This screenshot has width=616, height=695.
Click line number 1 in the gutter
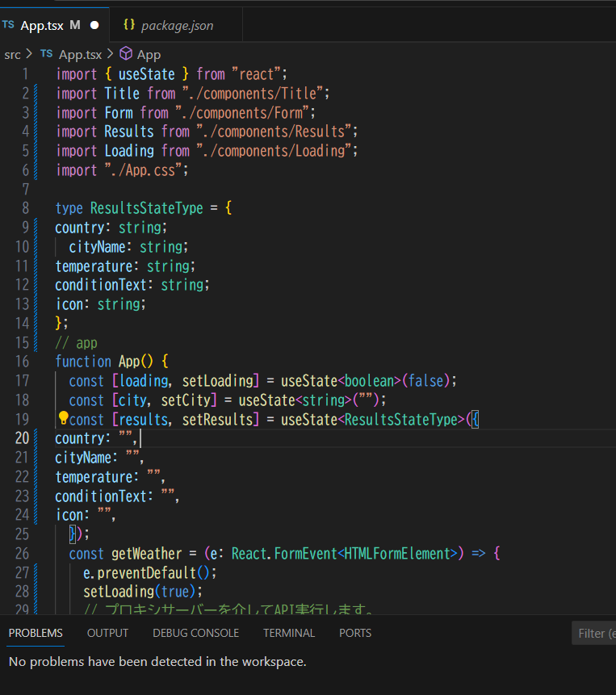click(26, 74)
